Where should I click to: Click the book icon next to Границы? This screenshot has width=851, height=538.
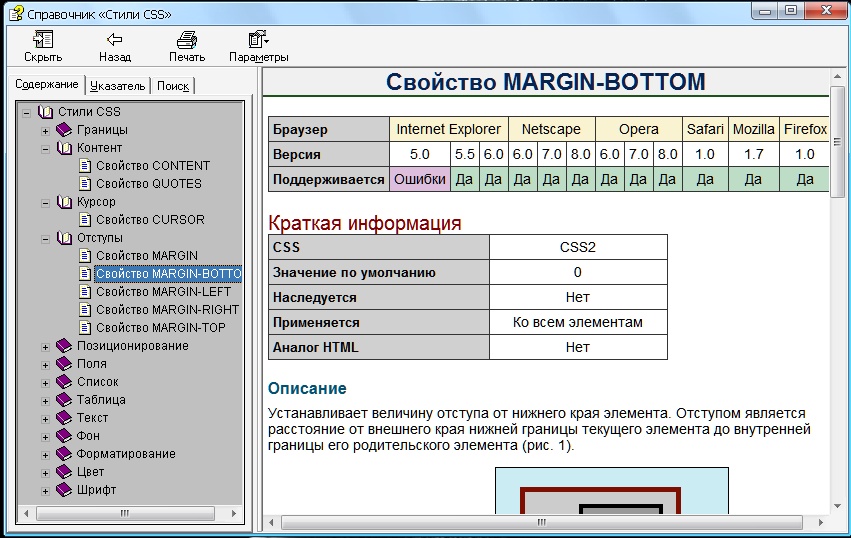(x=64, y=130)
